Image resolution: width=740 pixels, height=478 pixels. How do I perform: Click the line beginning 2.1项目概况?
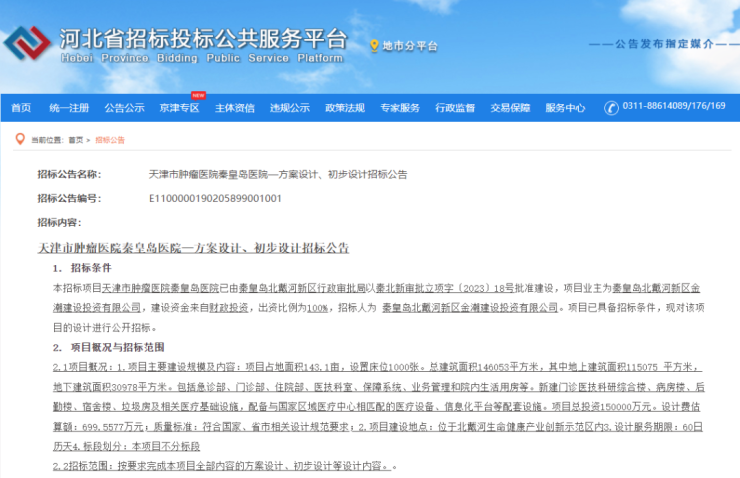coord(378,367)
